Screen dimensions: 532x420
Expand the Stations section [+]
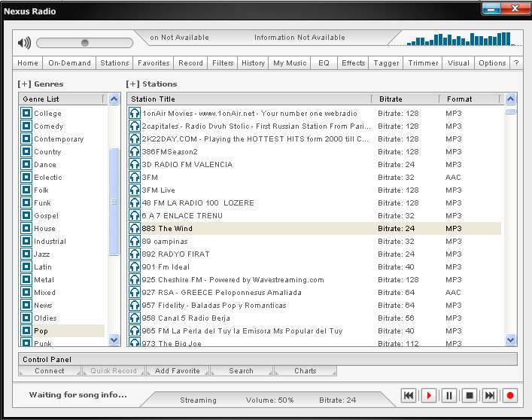[x=132, y=84]
